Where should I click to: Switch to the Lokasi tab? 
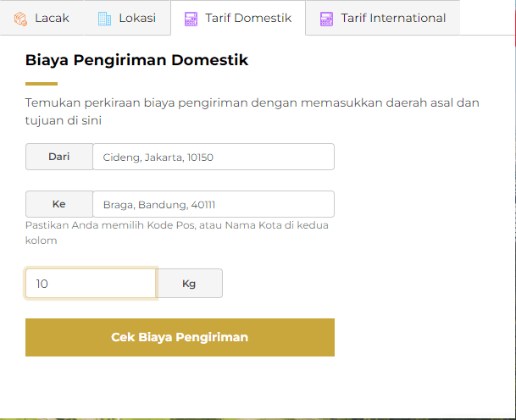click(127, 18)
